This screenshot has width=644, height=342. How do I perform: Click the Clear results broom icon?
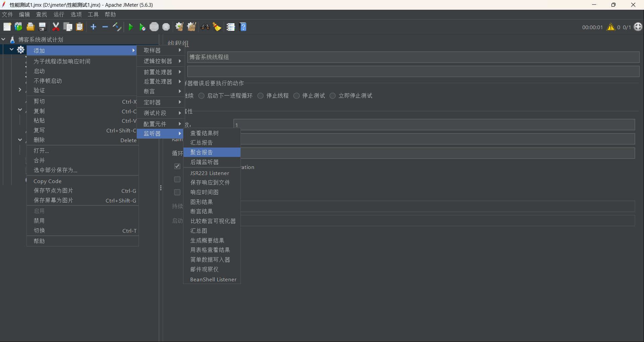[179, 27]
